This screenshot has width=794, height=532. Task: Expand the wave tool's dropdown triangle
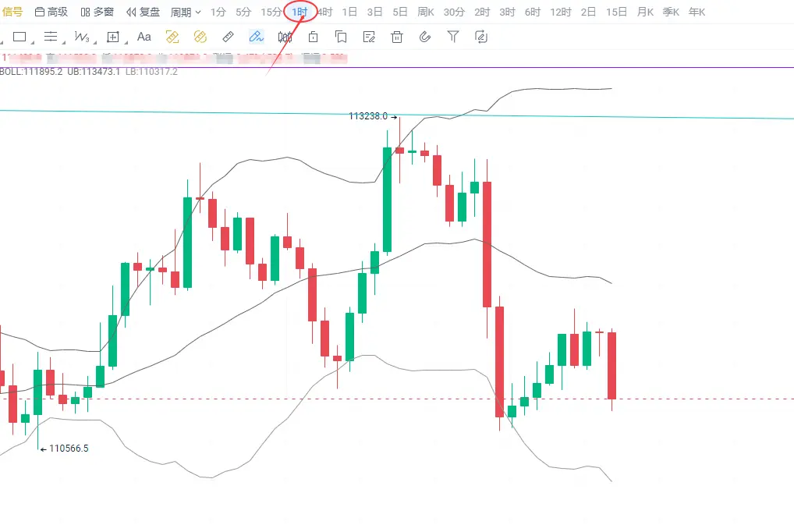tap(94, 43)
